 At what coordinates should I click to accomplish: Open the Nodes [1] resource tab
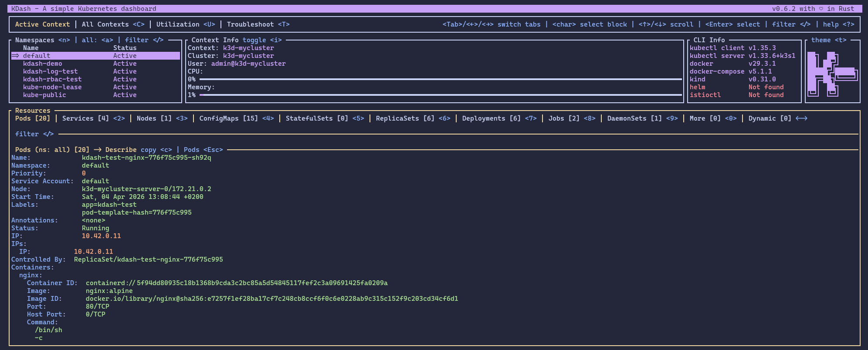pyautogui.click(x=162, y=118)
